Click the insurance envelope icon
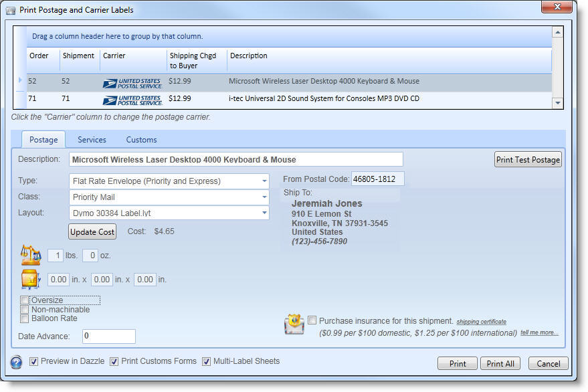 (294, 324)
